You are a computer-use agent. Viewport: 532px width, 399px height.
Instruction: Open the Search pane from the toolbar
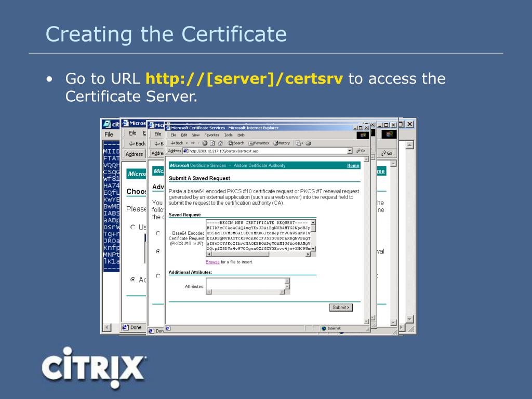click(236, 143)
